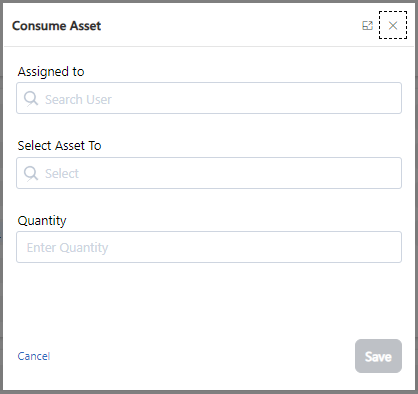418x394 pixels.
Task: Cancel the asset consumption
Action: 34,356
